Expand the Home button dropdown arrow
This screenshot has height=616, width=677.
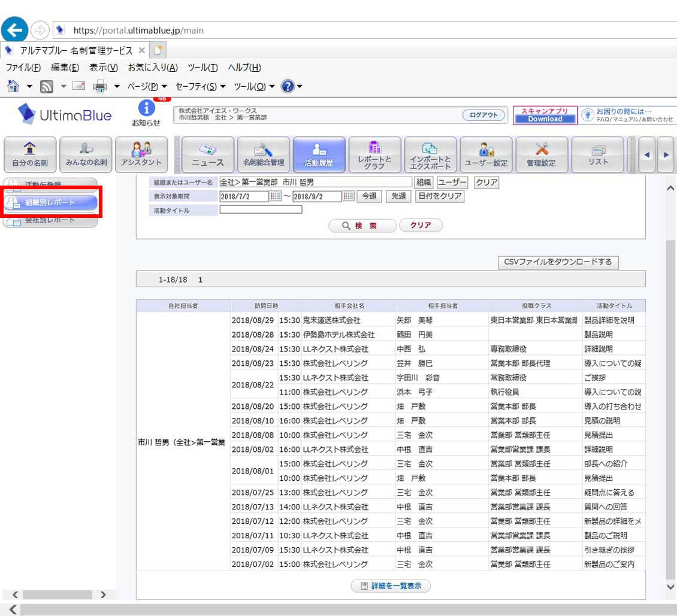point(29,87)
